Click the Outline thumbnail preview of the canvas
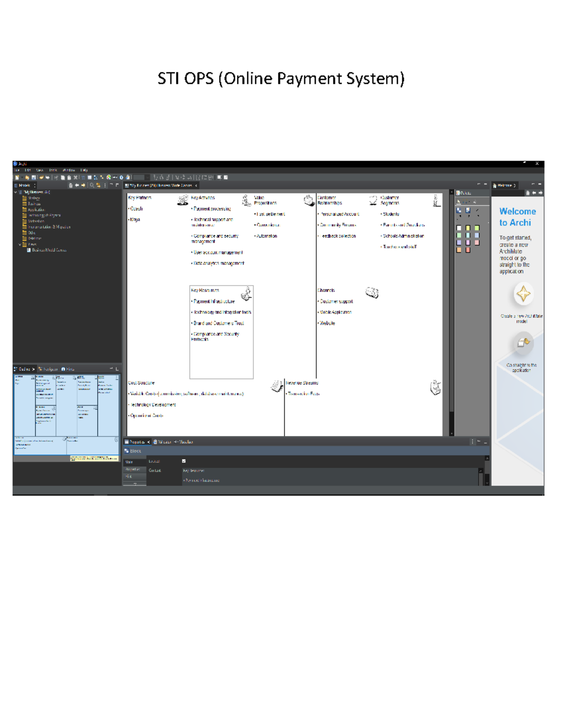 tap(66, 414)
